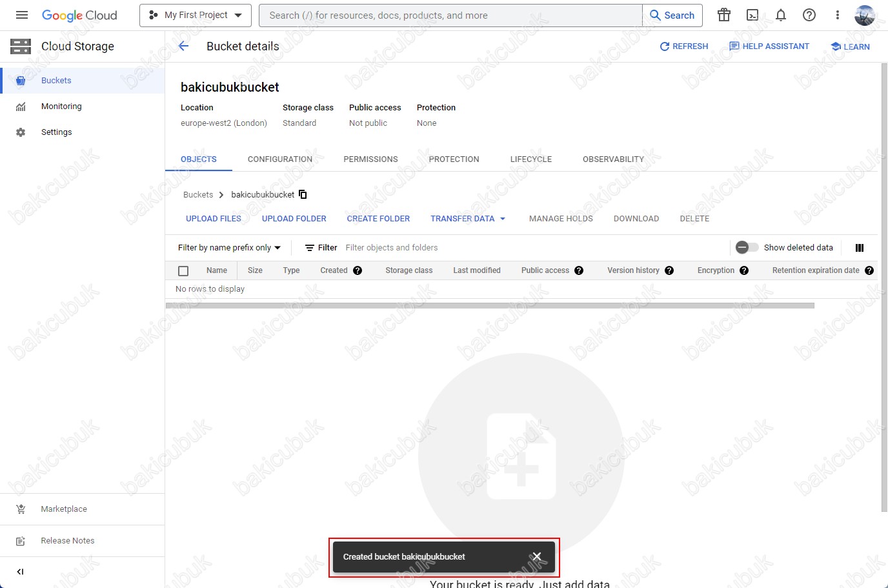Open the free trial gift icon
This screenshot has width=888, height=588.
724,15
